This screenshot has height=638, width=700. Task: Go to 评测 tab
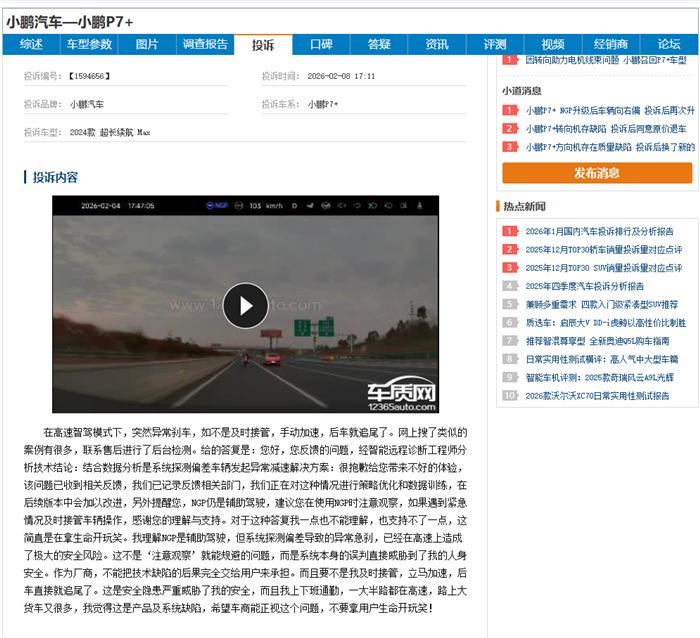[x=495, y=44]
